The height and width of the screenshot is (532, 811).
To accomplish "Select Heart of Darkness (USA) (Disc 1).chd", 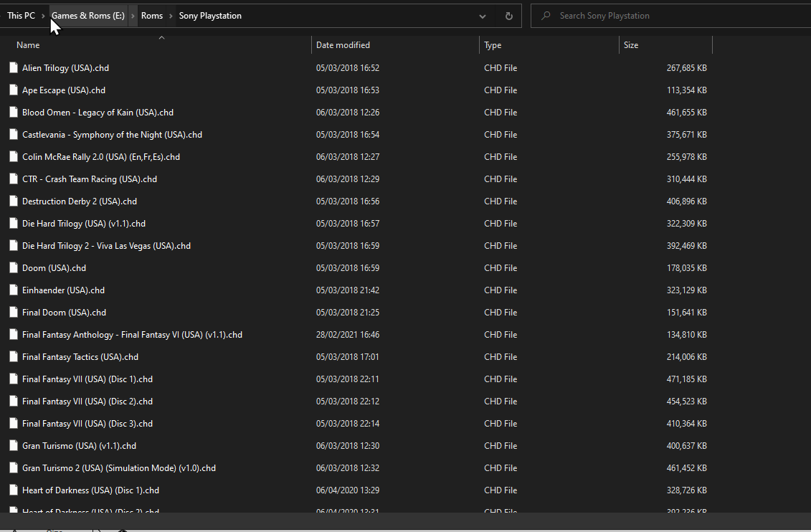I will (90, 490).
